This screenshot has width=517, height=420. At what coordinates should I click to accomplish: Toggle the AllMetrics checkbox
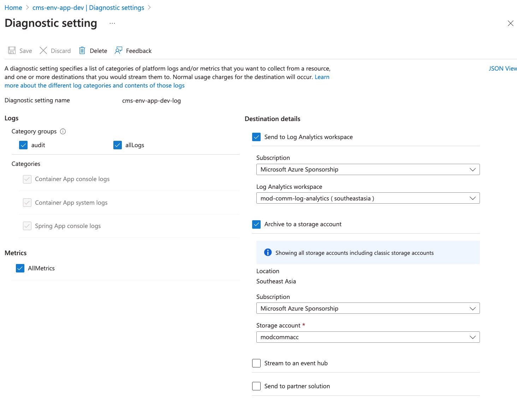point(20,268)
